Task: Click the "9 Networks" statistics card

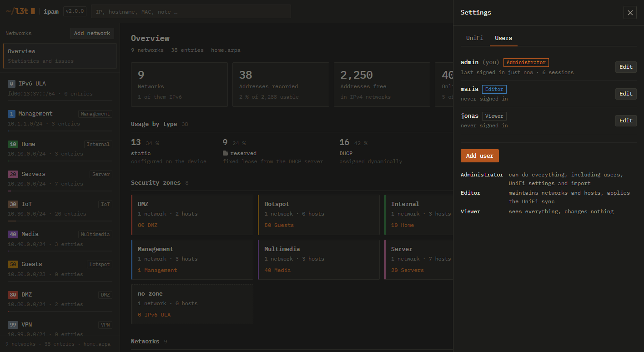Action: coord(179,85)
